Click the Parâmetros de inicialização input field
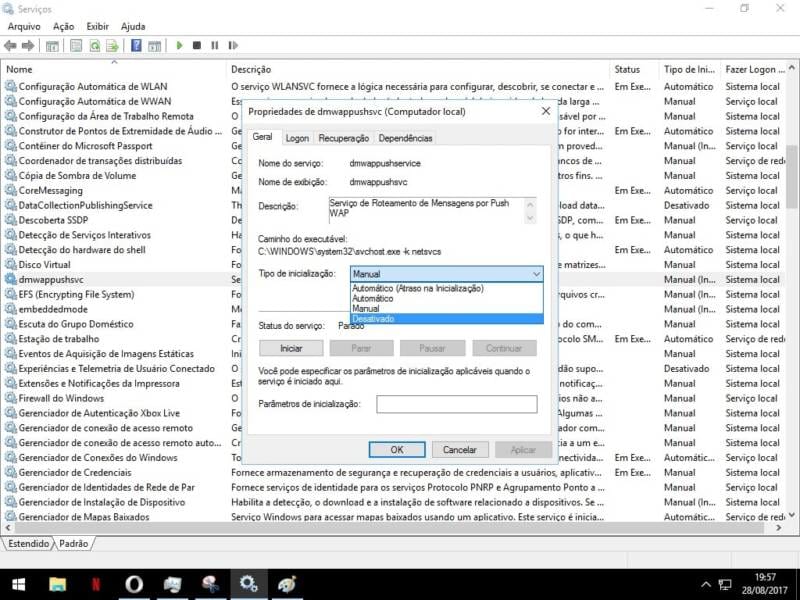This screenshot has height=600, width=800. (x=457, y=404)
